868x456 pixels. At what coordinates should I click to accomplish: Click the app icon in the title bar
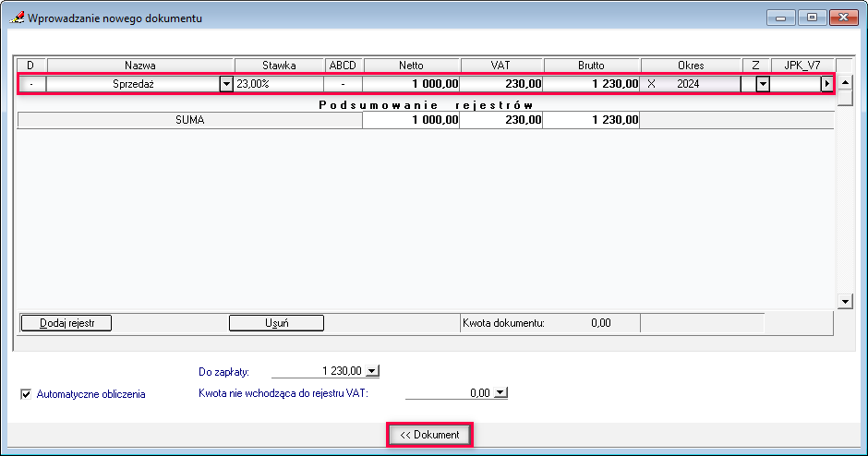point(17,18)
